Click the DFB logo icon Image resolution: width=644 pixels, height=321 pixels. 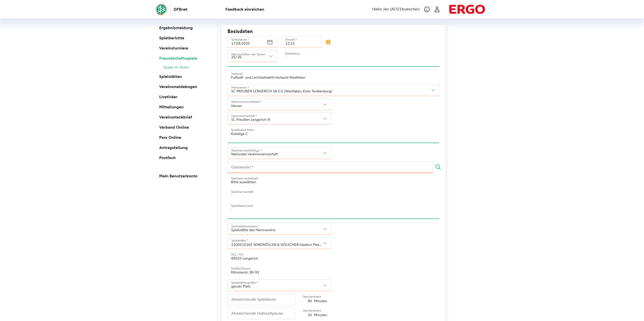(x=161, y=9)
